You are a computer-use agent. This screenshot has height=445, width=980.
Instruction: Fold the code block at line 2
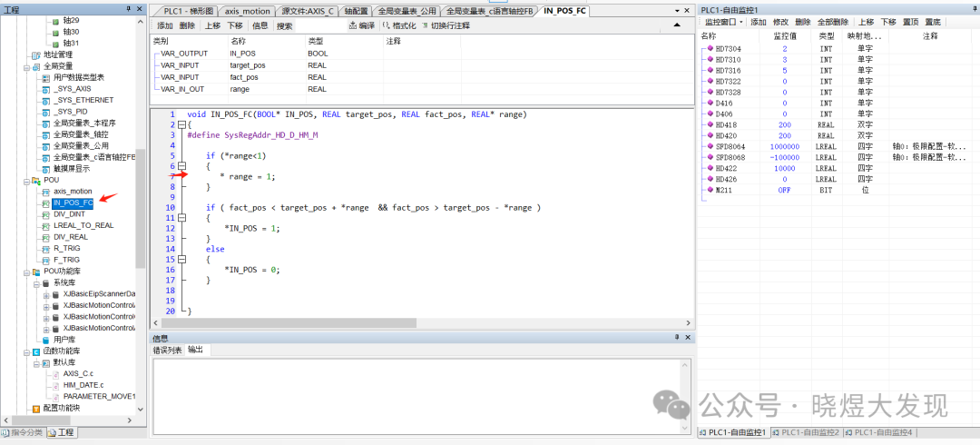tap(181, 124)
